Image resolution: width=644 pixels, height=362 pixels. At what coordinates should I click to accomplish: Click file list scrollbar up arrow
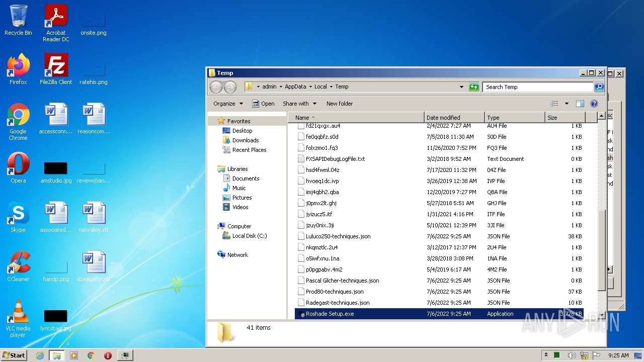(x=602, y=117)
